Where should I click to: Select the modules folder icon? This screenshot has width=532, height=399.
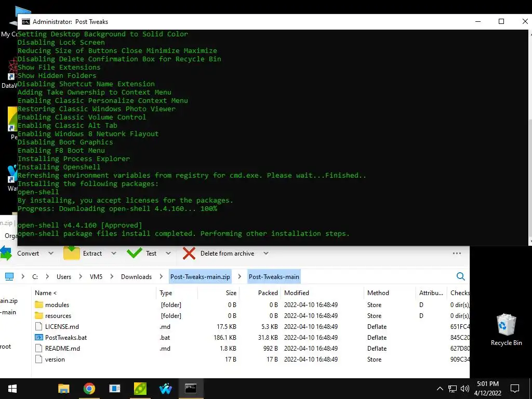tap(39, 304)
